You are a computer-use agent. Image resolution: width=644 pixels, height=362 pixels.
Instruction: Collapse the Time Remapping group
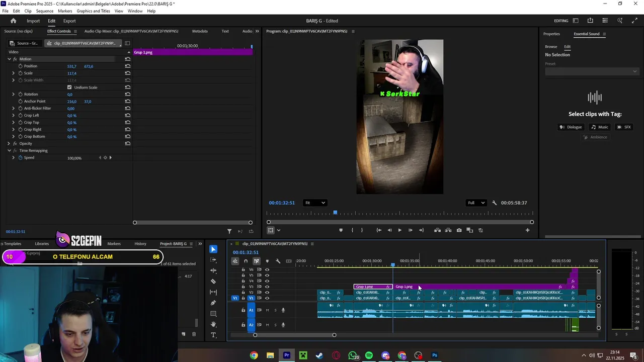pyautogui.click(x=9, y=150)
